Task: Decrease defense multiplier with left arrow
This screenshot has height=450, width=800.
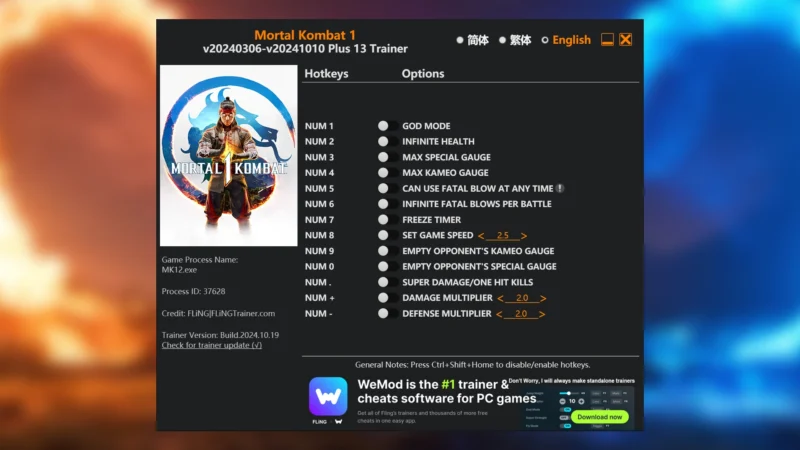Action: coord(499,314)
